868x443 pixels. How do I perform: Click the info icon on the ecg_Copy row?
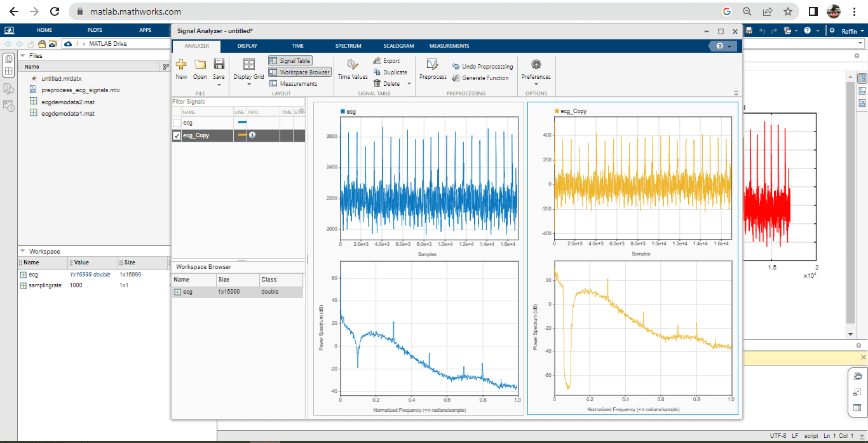click(252, 135)
